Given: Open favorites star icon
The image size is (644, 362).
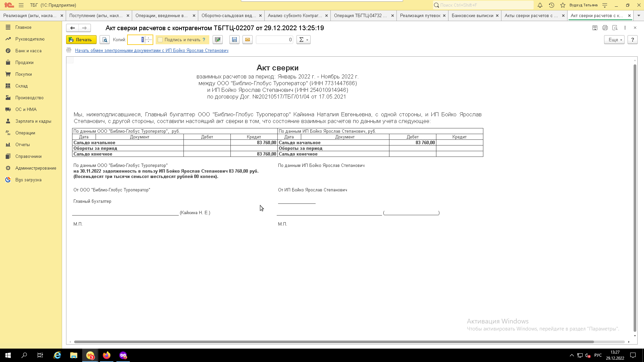Looking at the screenshot, I should click(x=563, y=5).
